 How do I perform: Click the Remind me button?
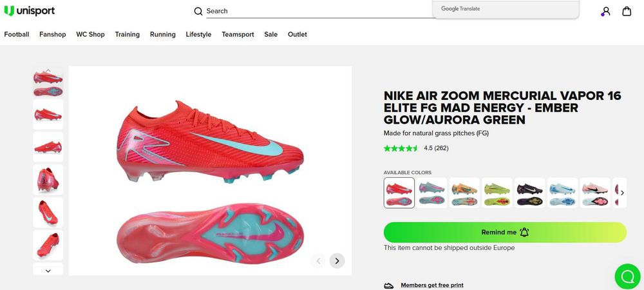coord(505,233)
